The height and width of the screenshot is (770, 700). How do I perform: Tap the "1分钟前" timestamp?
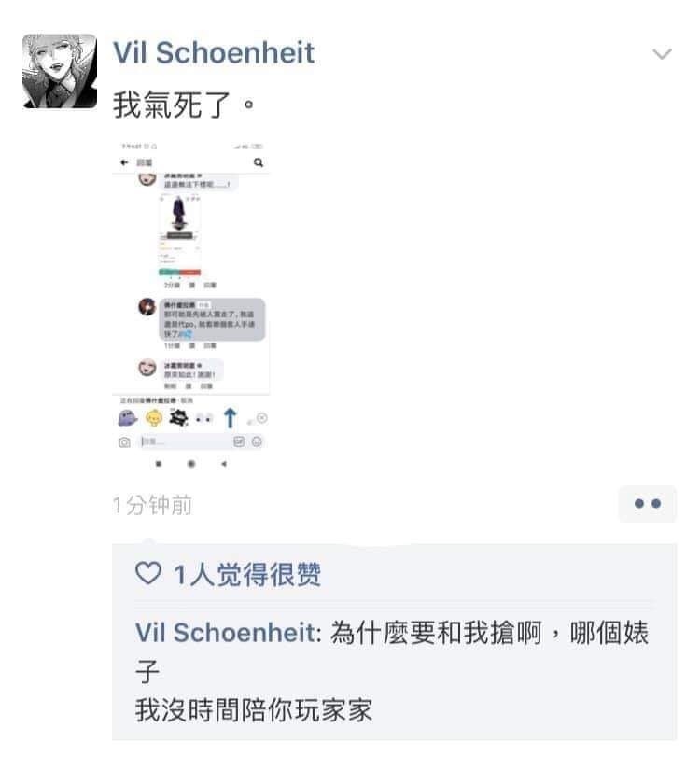tap(152, 505)
